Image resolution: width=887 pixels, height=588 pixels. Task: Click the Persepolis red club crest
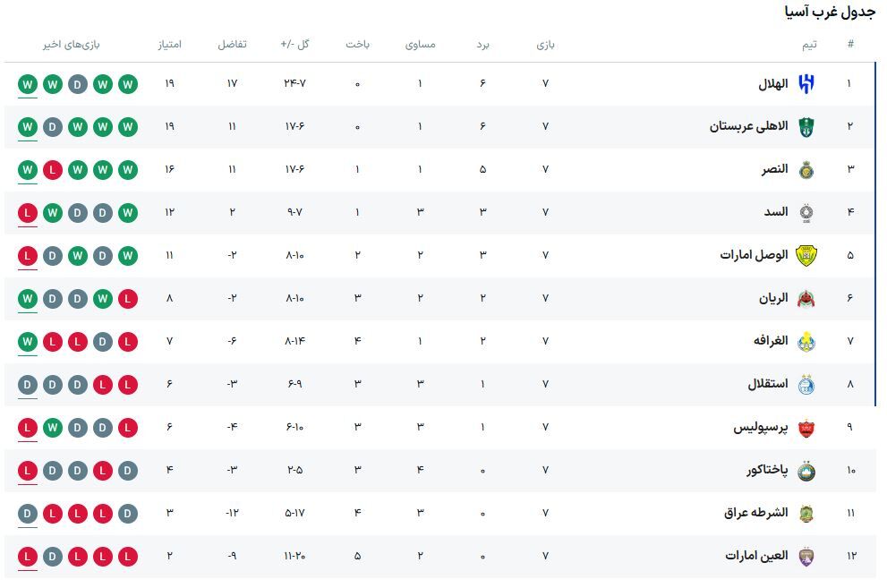click(x=806, y=428)
